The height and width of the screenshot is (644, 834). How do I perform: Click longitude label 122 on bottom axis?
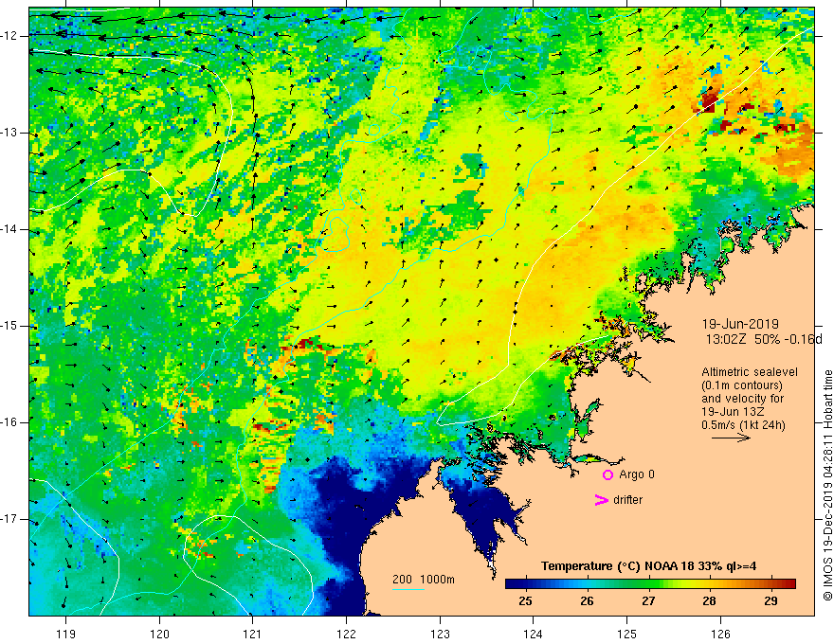(x=346, y=634)
